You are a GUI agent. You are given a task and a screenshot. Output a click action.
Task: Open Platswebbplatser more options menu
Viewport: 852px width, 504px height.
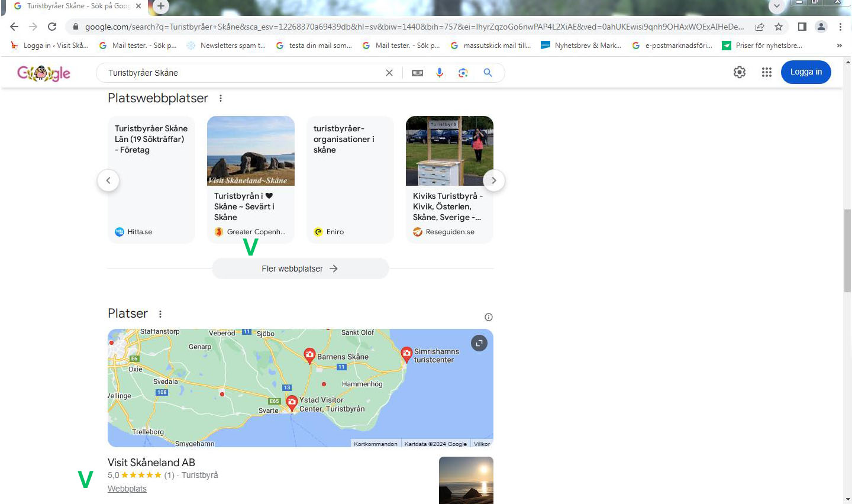tap(221, 98)
